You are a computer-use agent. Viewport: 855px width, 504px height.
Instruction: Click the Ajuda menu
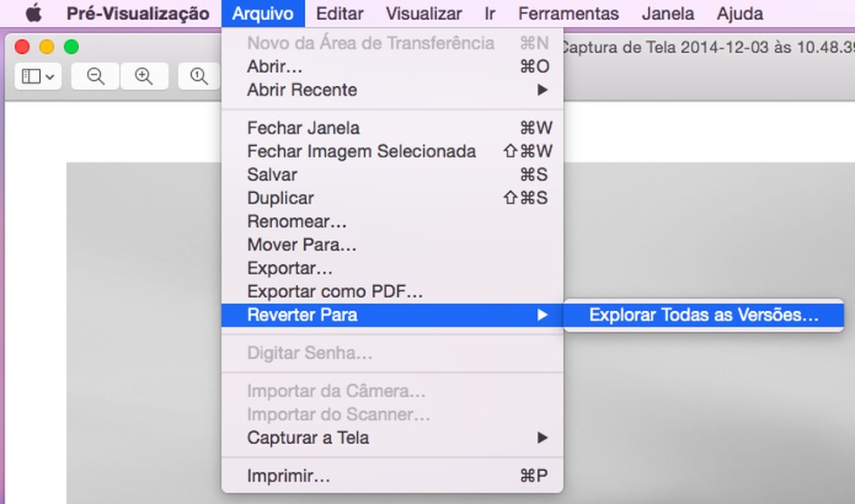739,14
